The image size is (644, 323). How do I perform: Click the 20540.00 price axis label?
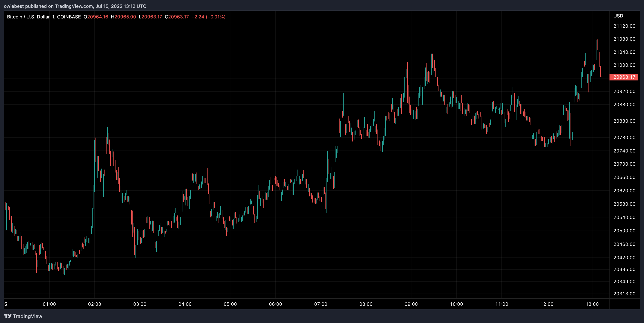click(x=624, y=217)
